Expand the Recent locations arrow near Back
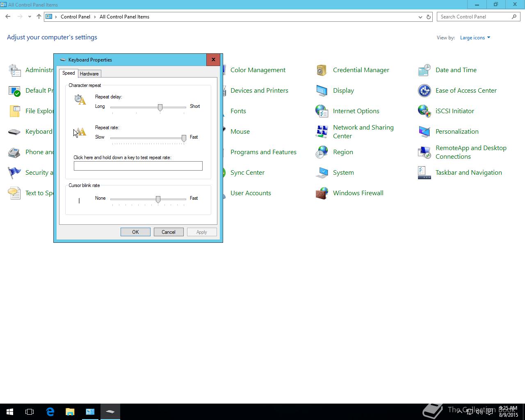The width and height of the screenshot is (525, 420). (30, 17)
